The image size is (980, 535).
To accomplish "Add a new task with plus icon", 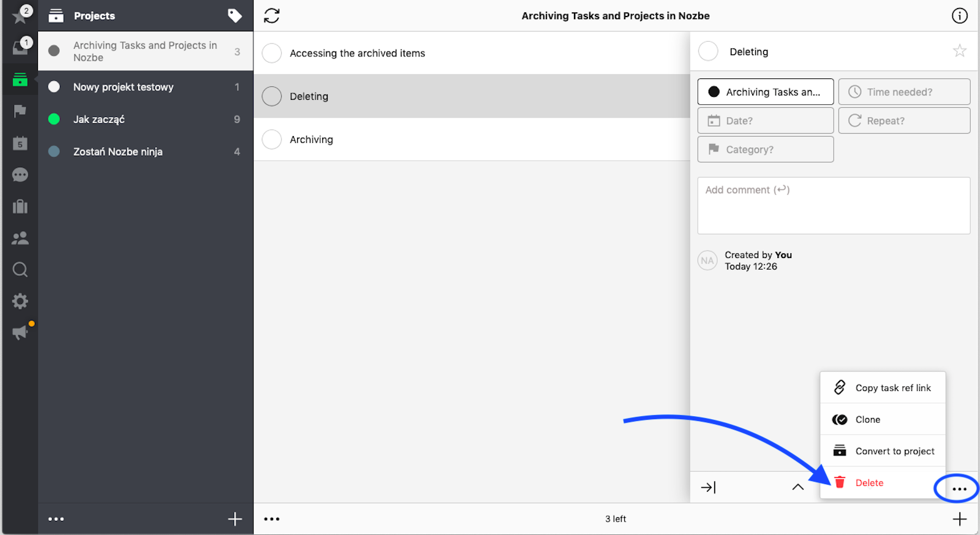I will (960, 519).
